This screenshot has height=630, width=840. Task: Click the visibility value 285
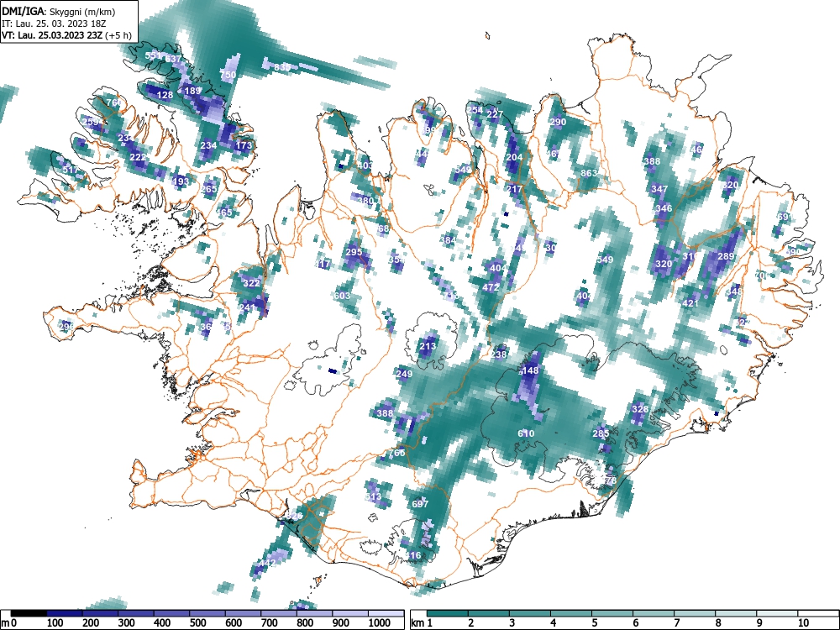pos(601,433)
